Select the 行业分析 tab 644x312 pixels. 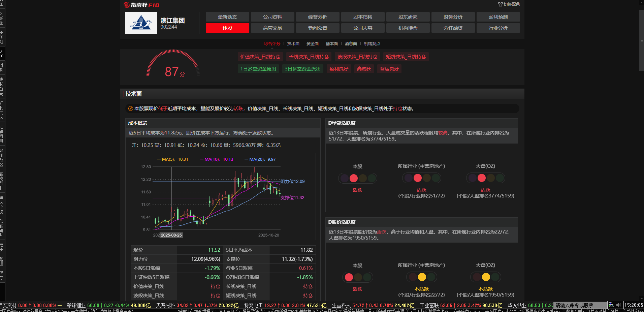pos(498,28)
